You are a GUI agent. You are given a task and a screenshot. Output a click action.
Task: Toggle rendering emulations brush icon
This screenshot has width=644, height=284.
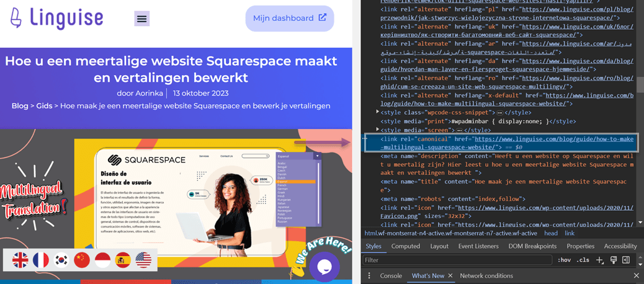click(614, 260)
